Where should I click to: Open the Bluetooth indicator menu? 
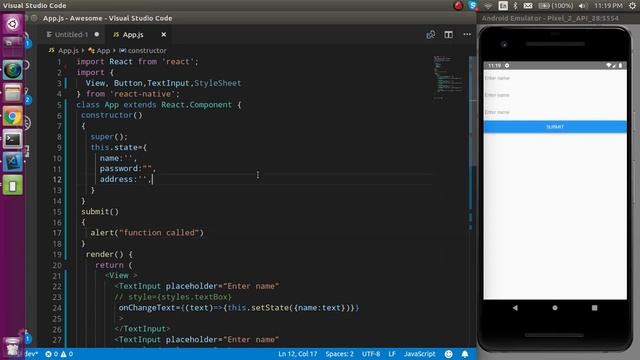click(516, 6)
